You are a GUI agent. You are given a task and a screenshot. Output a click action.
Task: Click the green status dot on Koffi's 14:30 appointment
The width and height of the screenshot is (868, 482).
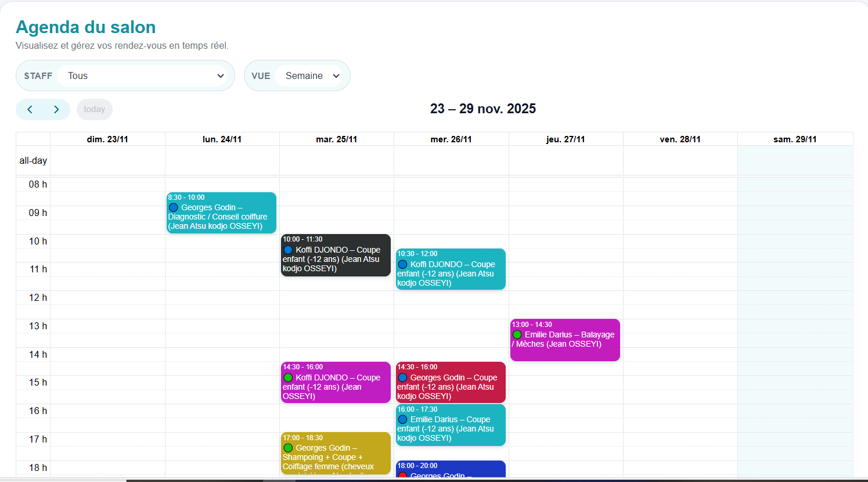(x=288, y=377)
